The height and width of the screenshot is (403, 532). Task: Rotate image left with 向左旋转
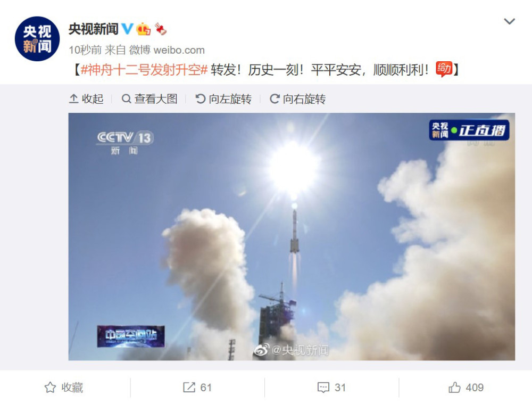[223, 99]
